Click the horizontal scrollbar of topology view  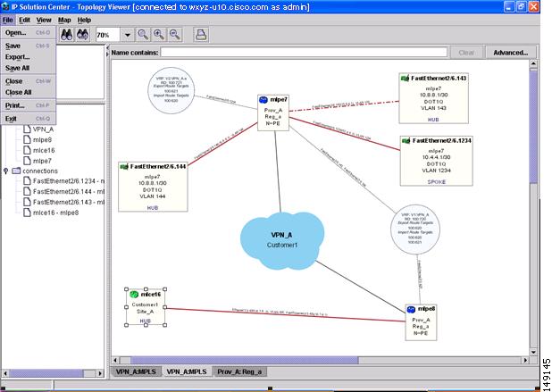(321, 360)
